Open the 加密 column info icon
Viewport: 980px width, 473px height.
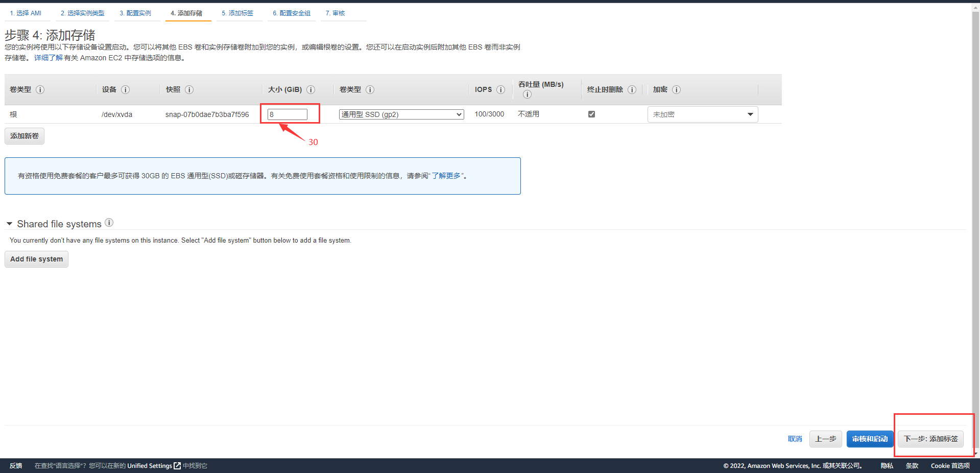(676, 89)
